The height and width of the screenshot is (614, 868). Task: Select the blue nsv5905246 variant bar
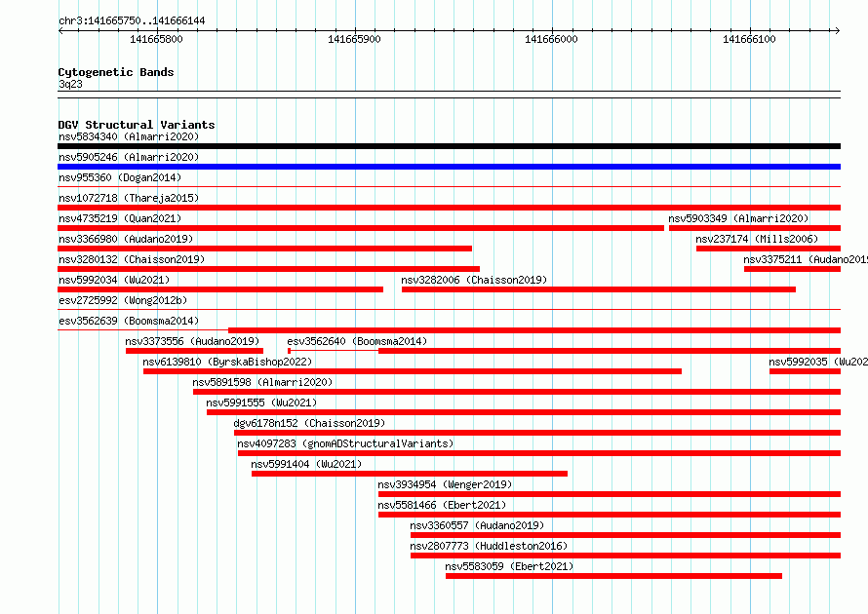point(449,167)
